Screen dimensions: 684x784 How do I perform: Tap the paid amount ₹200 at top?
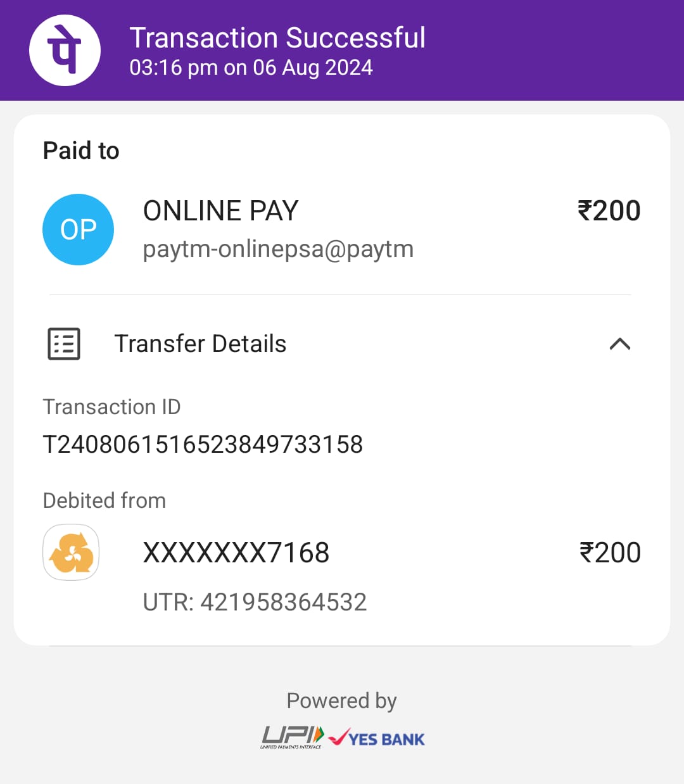(x=609, y=211)
